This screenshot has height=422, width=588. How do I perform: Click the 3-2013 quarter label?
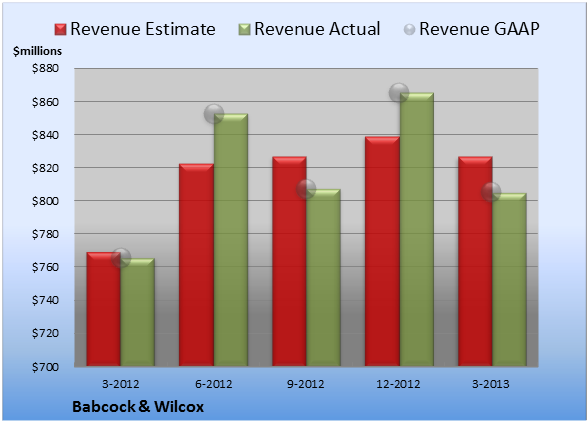[x=491, y=384]
